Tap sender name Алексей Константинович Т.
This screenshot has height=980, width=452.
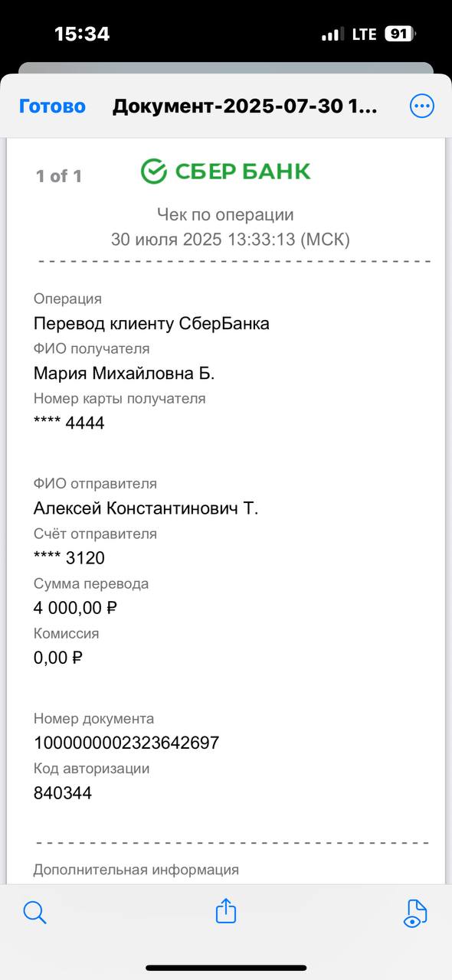[x=146, y=508]
